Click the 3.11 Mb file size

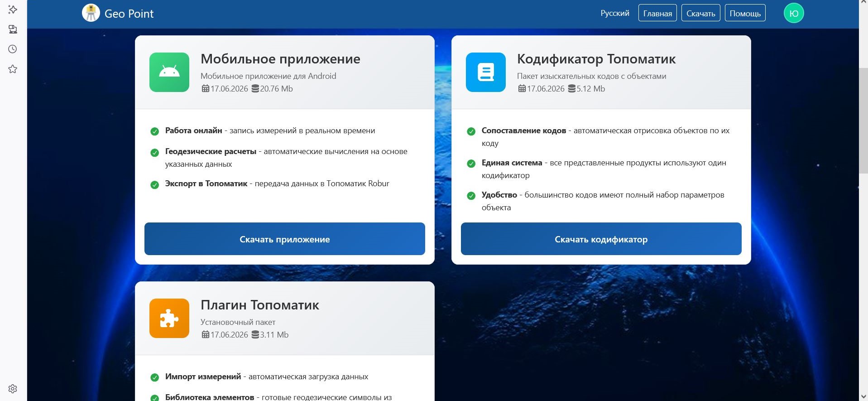click(274, 335)
